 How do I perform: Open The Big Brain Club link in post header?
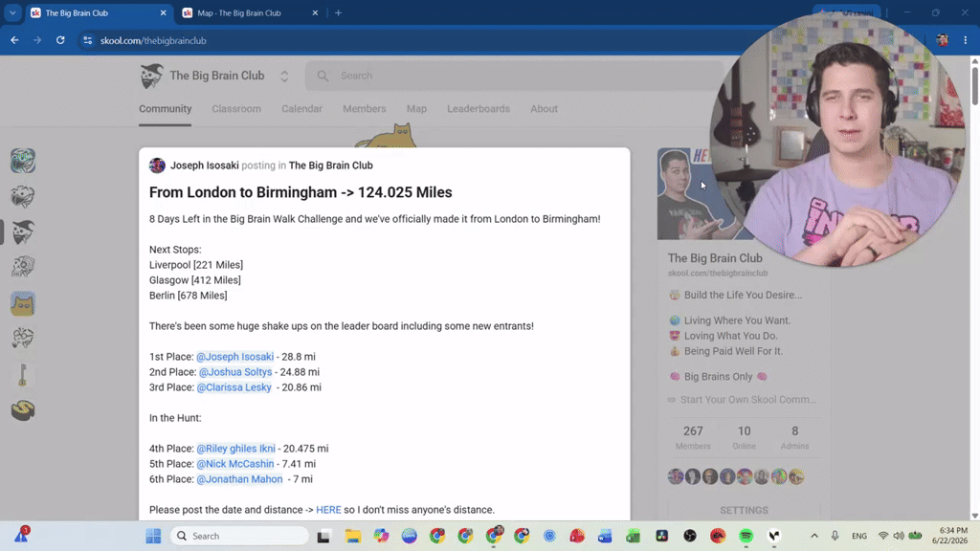pos(330,165)
